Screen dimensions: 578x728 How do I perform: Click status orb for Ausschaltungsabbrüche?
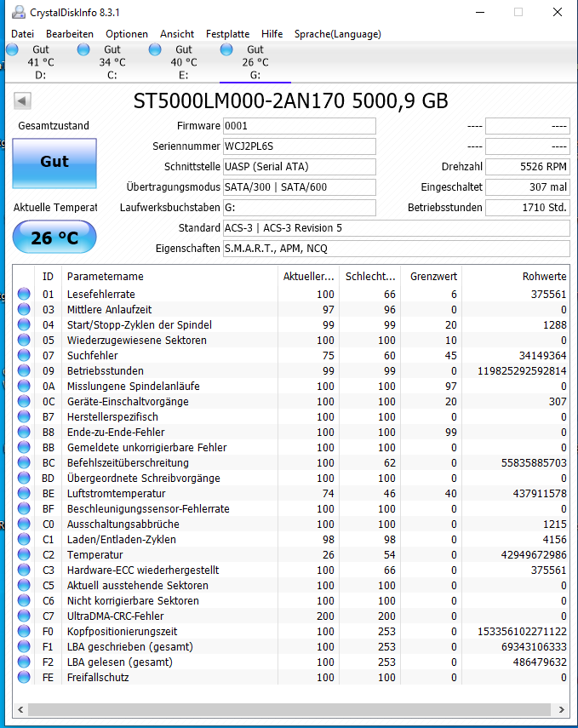coord(24,524)
